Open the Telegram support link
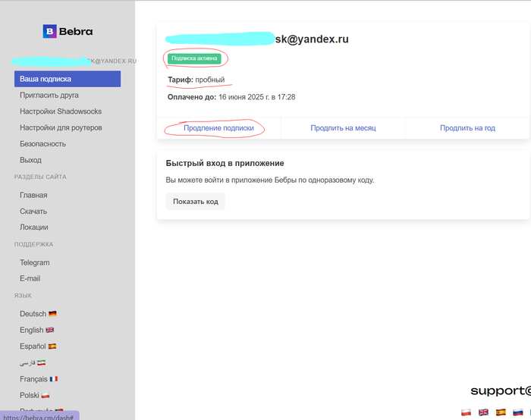Viewport: 531px width, 420px height. point(34,262)
